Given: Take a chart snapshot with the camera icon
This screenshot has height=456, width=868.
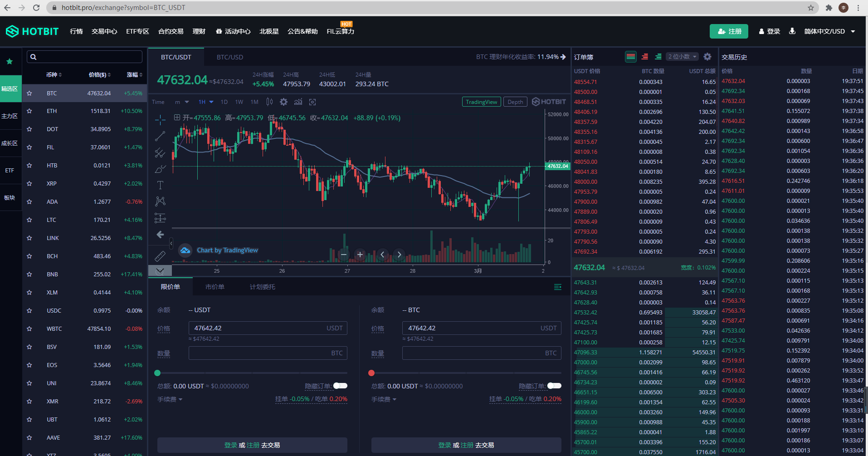Looking at the screenshot, I should [x=312, y=102].
